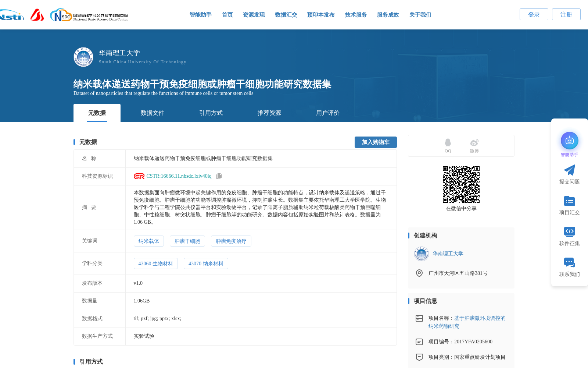This screenshot has height=368, width=588.
Task: Click the South China University emblem in banner
Action: [x=83, y=57]
